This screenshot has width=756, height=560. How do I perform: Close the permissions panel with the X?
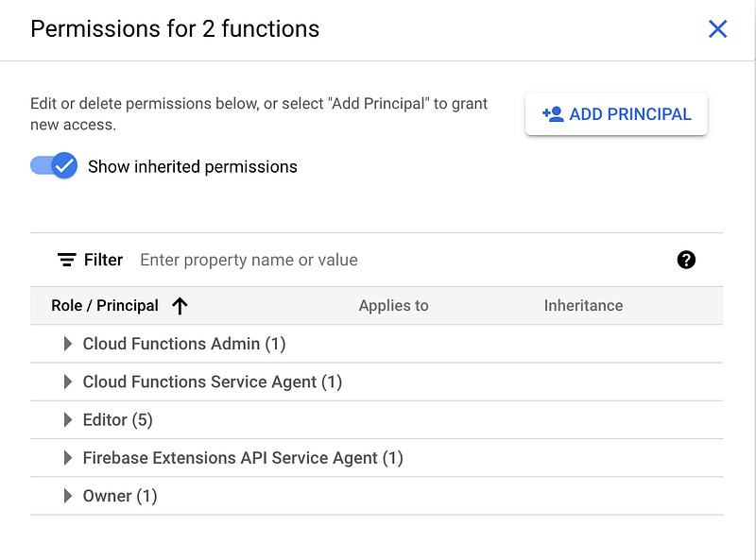(x=718, y=29)
